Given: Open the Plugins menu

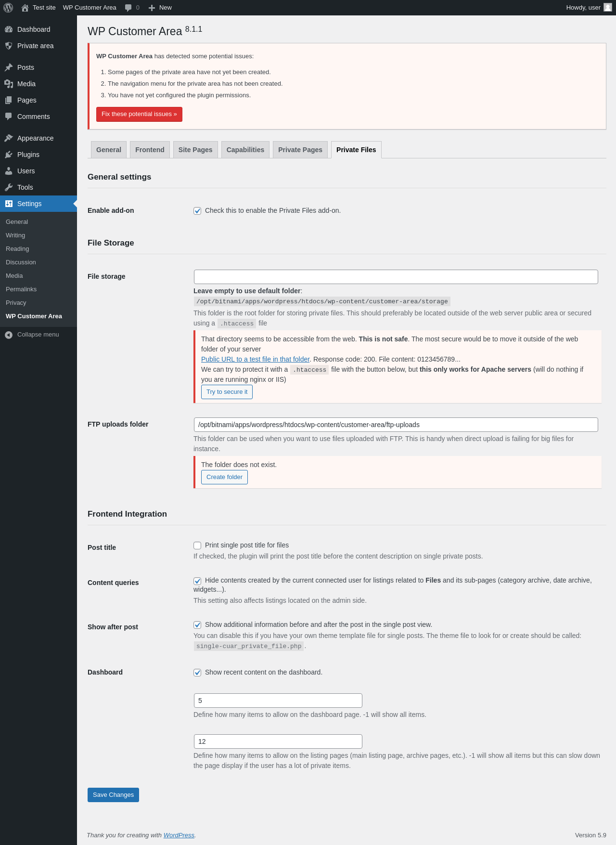Looking at the screenshot, I should (38, 155).
